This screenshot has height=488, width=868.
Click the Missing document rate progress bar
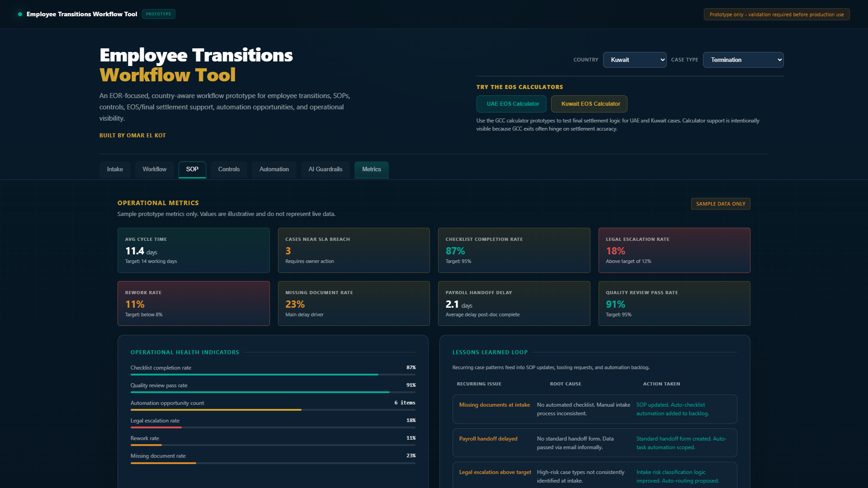273,463
